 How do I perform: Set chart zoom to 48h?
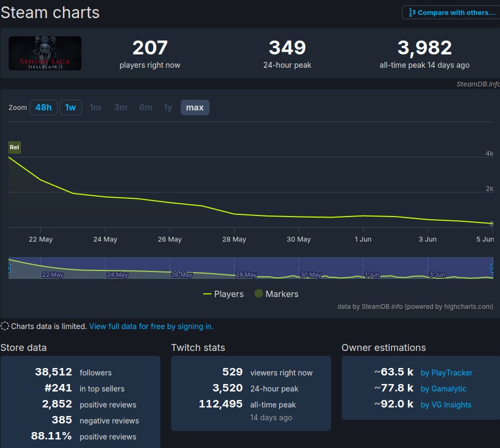pos(44,108)
